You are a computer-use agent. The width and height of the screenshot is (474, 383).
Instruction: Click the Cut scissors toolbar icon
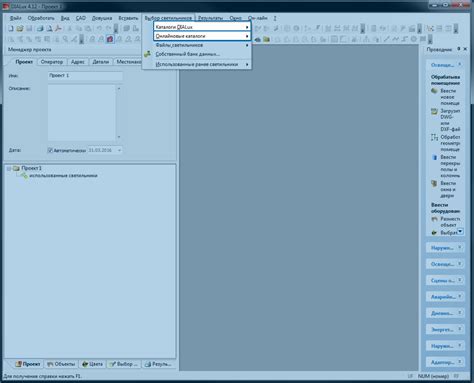tap(70, 29)
